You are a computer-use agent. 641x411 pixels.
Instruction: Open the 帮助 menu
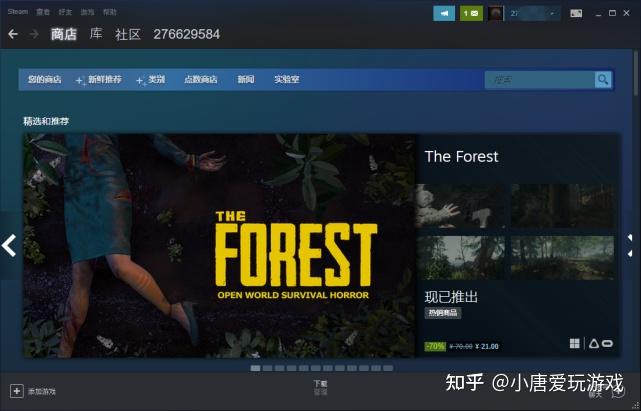110,12
